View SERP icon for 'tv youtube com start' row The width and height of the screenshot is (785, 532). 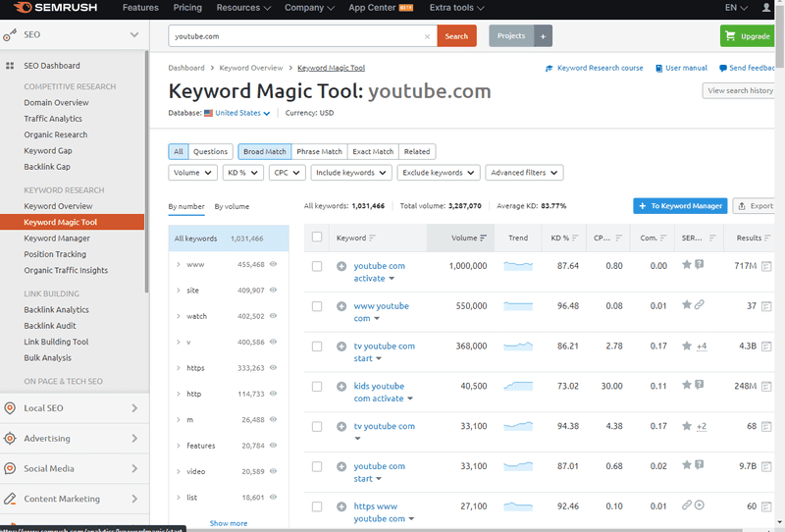(x=766, y=346)
